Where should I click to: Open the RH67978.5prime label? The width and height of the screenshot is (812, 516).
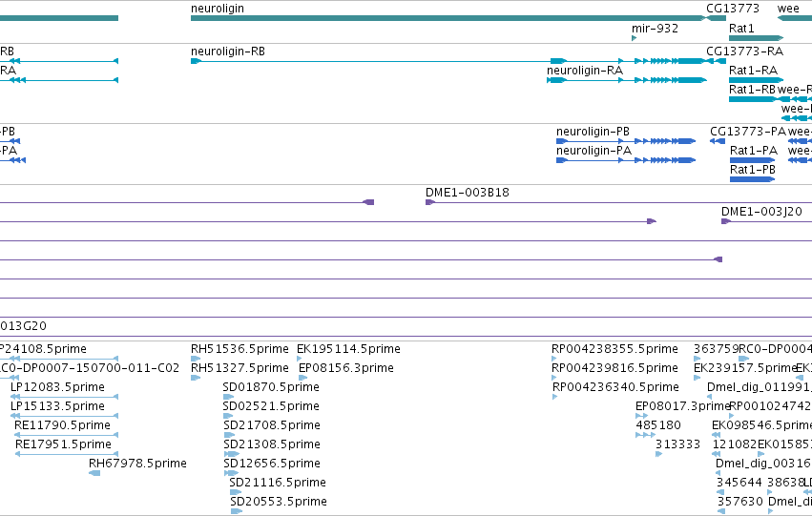[137, 464]
